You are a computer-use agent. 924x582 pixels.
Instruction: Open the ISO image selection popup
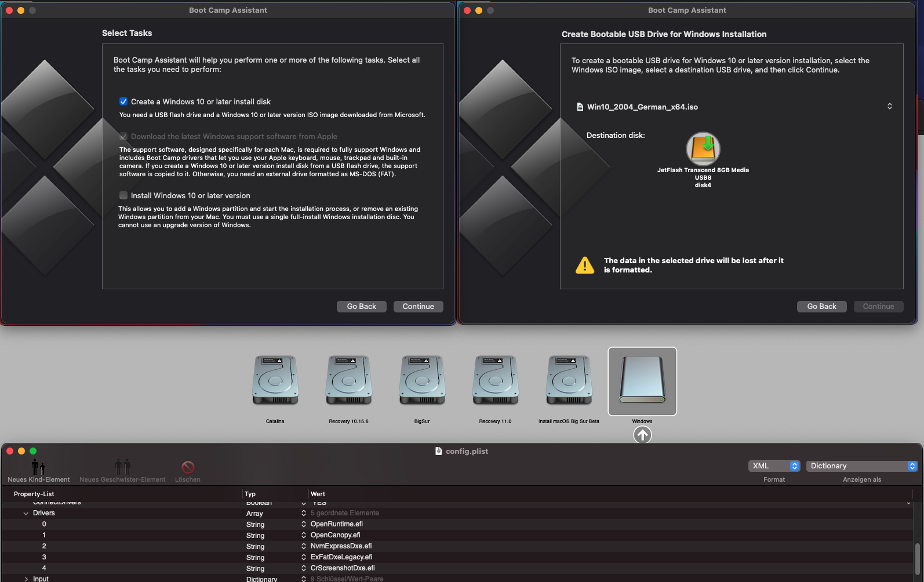pos(889,107)
